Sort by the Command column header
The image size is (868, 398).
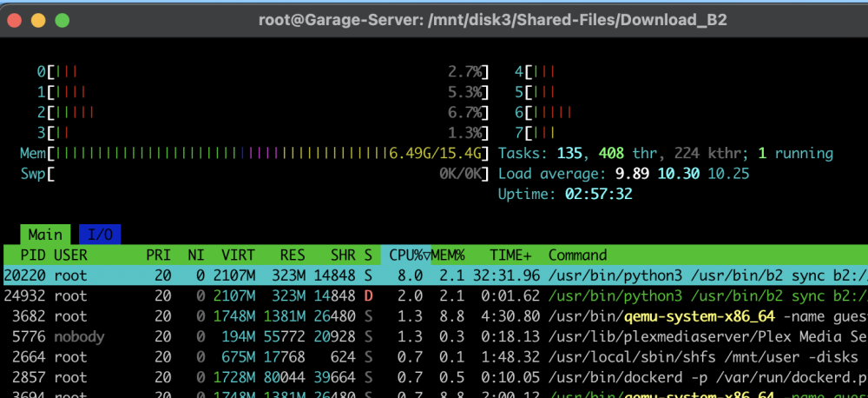577,255
